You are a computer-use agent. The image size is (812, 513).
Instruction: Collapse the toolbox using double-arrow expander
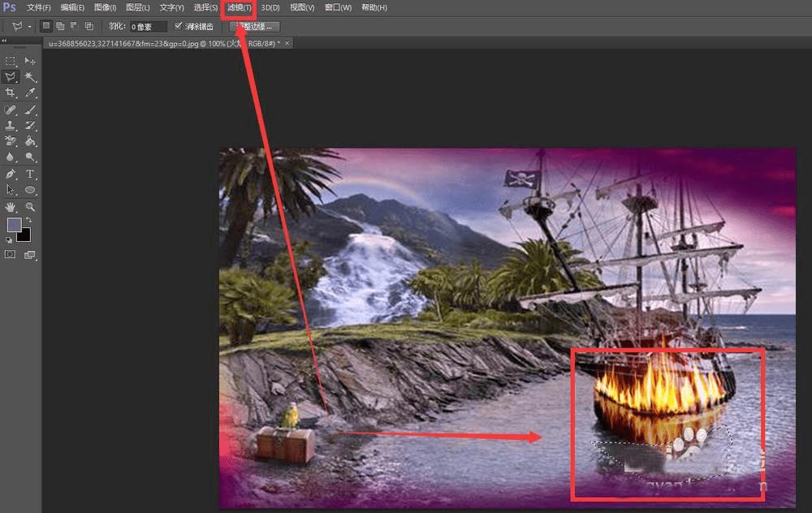pos(4,40)
